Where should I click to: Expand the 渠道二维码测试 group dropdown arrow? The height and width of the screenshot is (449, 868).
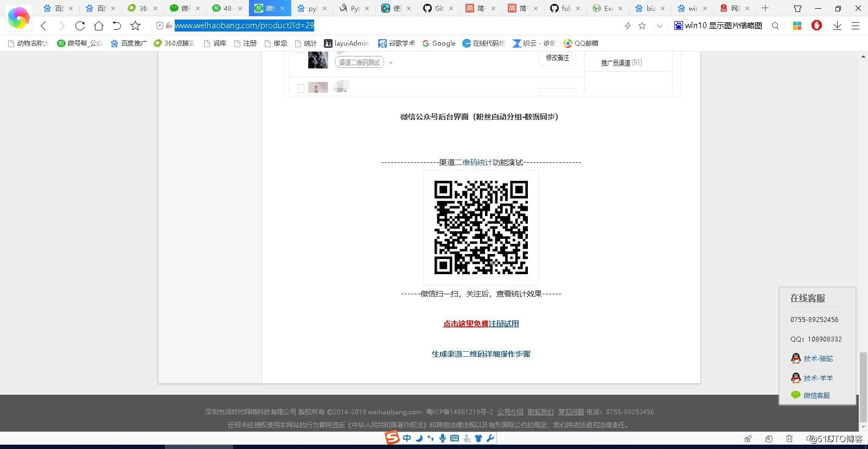tap(391, 63)
